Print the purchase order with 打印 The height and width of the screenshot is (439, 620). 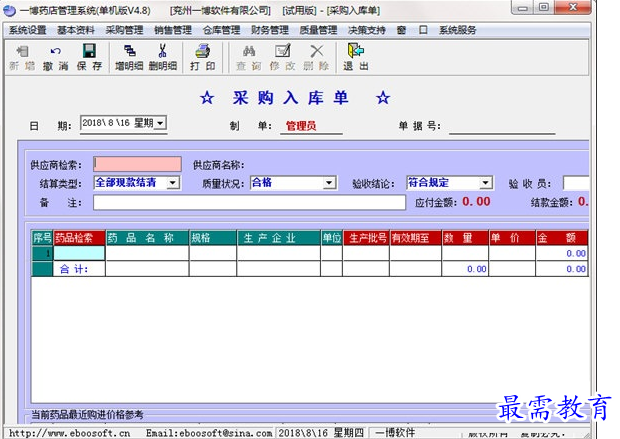coord(202,58)
